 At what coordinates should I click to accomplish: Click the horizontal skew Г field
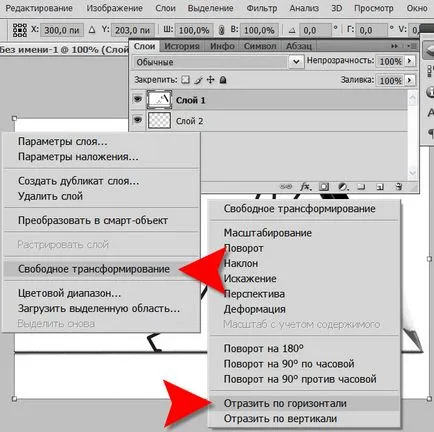[x=372, y=30]
